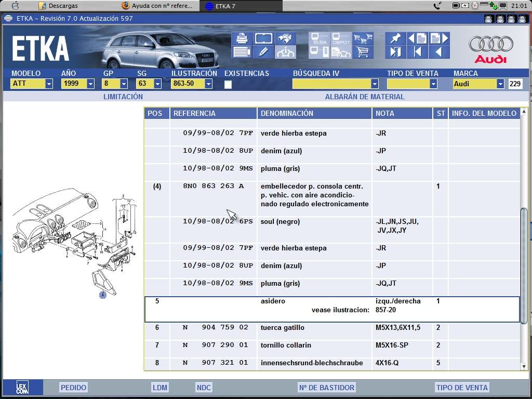532x399 pixels.
Task: Click the NOTA column header
Action: point(402,113)
